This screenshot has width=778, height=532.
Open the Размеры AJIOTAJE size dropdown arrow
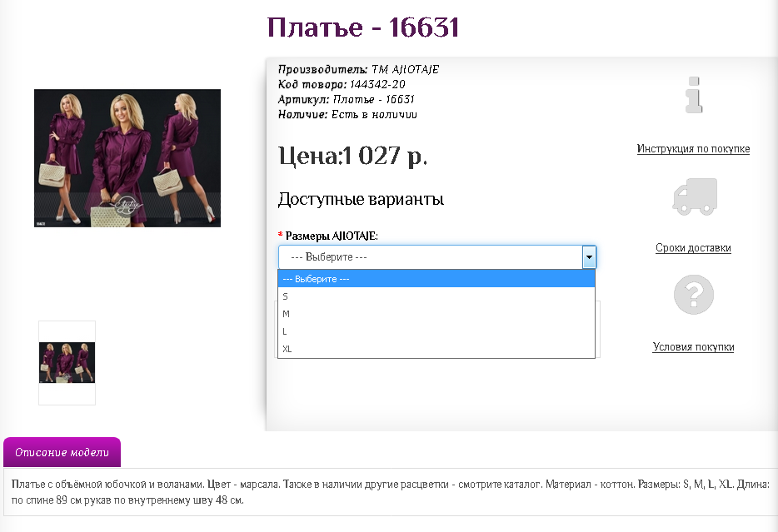(589, 256)
